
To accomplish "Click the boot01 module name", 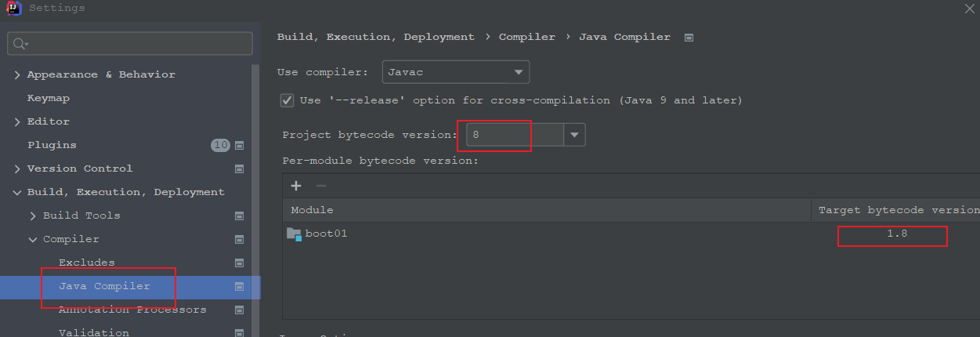I will [327, 234].
